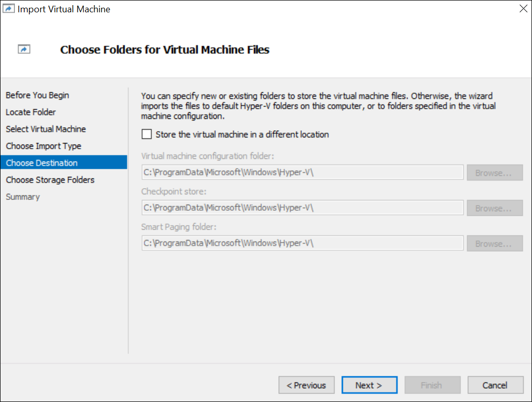Image resolution: width=532 pixels, height=402 pixels.
Task: Select the Locate Folder step
Action: coord(31,112)
